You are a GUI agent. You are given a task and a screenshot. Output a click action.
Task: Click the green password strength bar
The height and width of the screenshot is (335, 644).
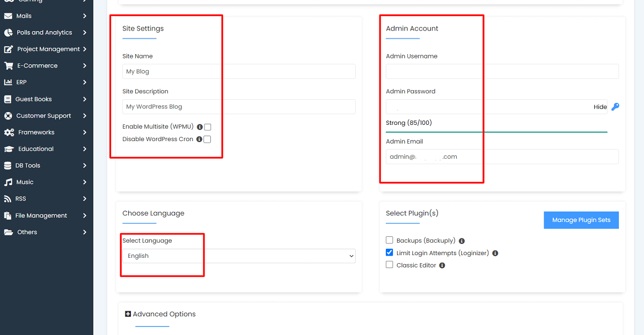(496, 132)
